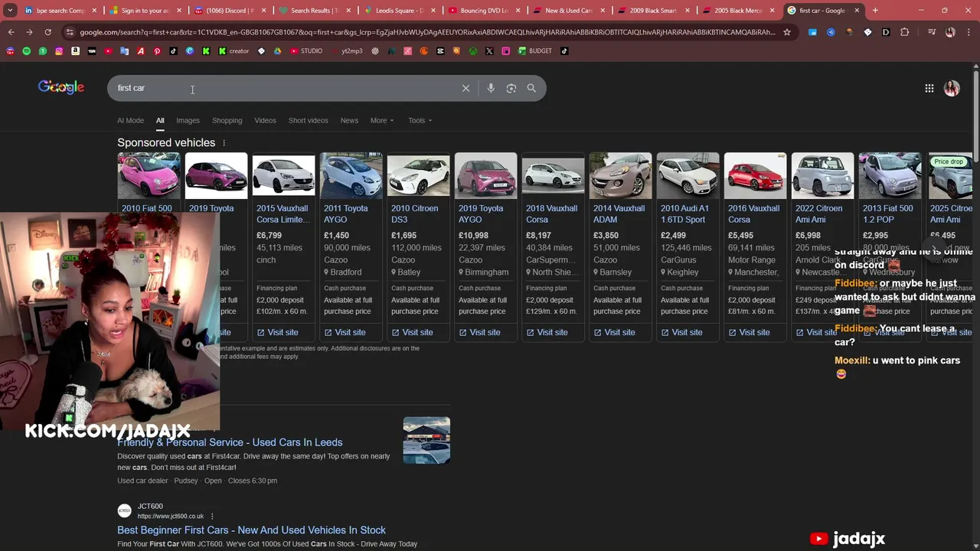
Task: Visit site for 2019 Toyota AYGO £10,998
Action: point(480,332)
